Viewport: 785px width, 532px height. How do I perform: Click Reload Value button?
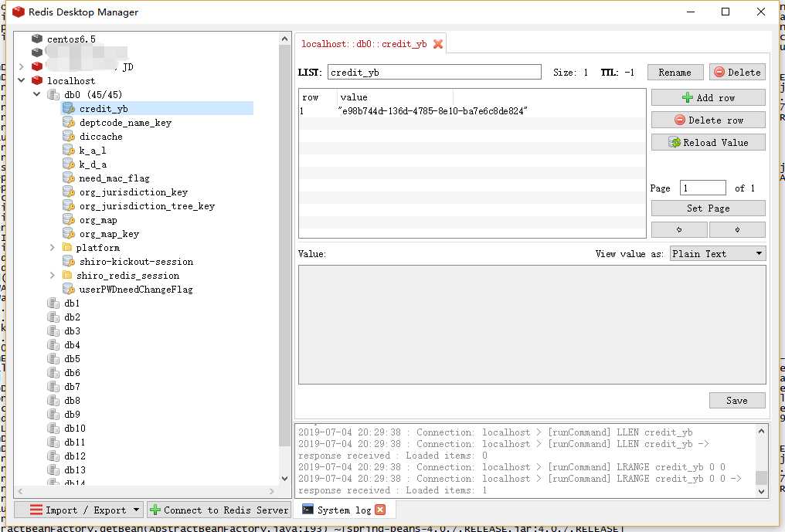[x=708, y=142]
